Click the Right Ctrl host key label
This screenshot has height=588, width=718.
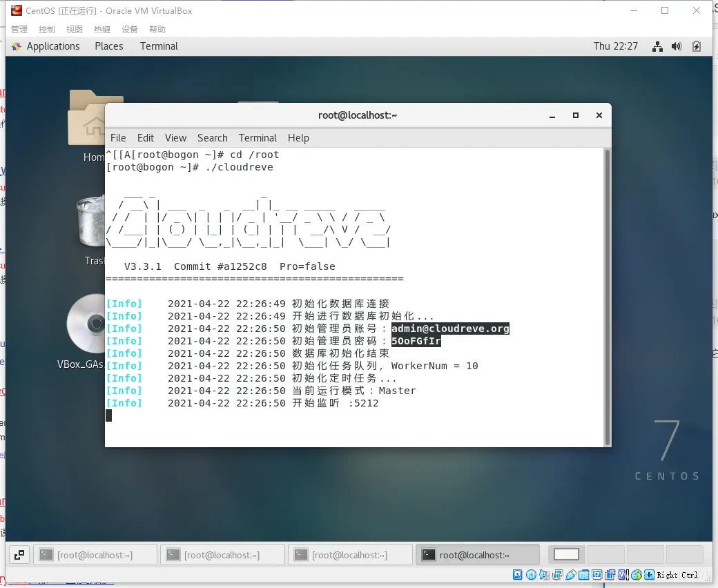click(x=677, y=575)
